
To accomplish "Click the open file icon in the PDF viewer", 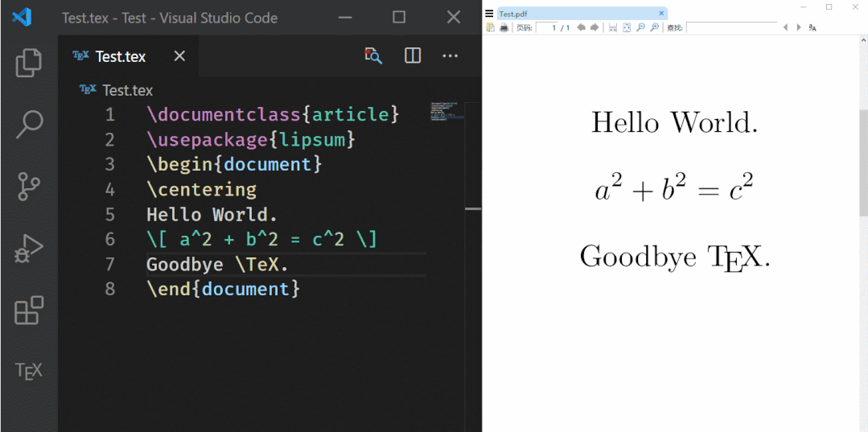I will tap(491, 27).
